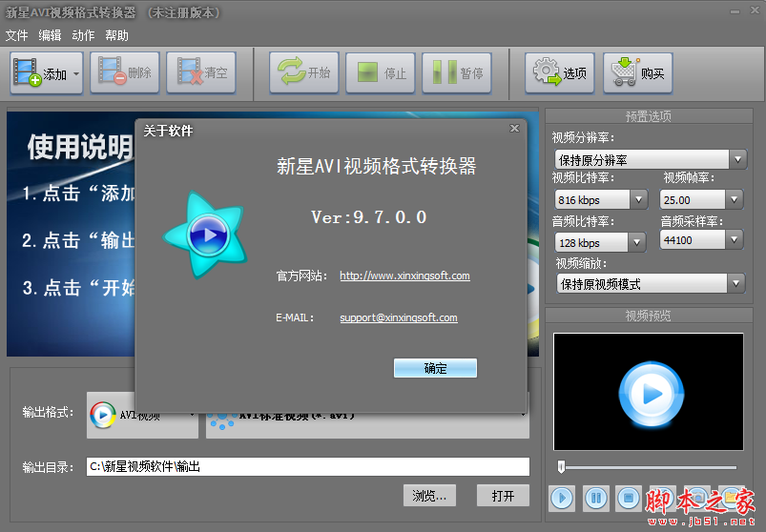This screenshot has height=532, width=766.
Task: Click the small play button below preview
Action: (x=562, y=499)
